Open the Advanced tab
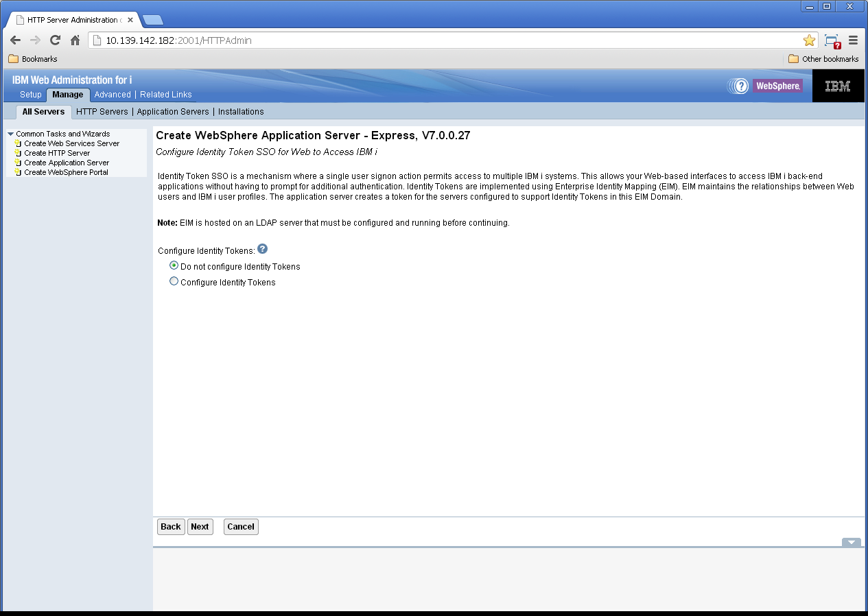 (x=113, y=95)
